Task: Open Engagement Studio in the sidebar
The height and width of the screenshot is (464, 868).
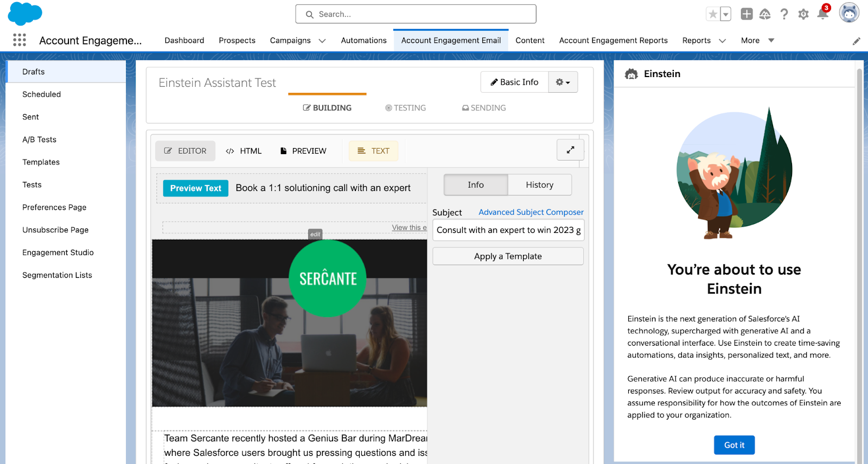Action: click(66, 252)
